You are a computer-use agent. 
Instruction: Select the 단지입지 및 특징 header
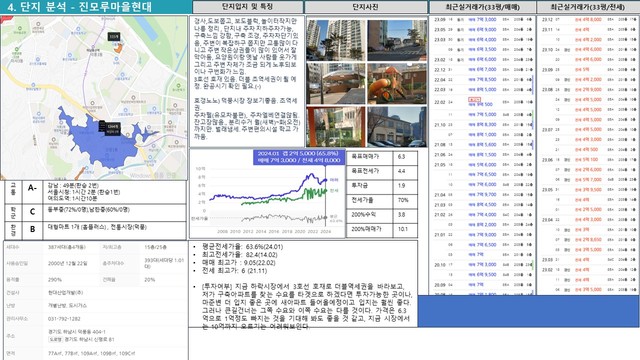(x=248, y=7)
